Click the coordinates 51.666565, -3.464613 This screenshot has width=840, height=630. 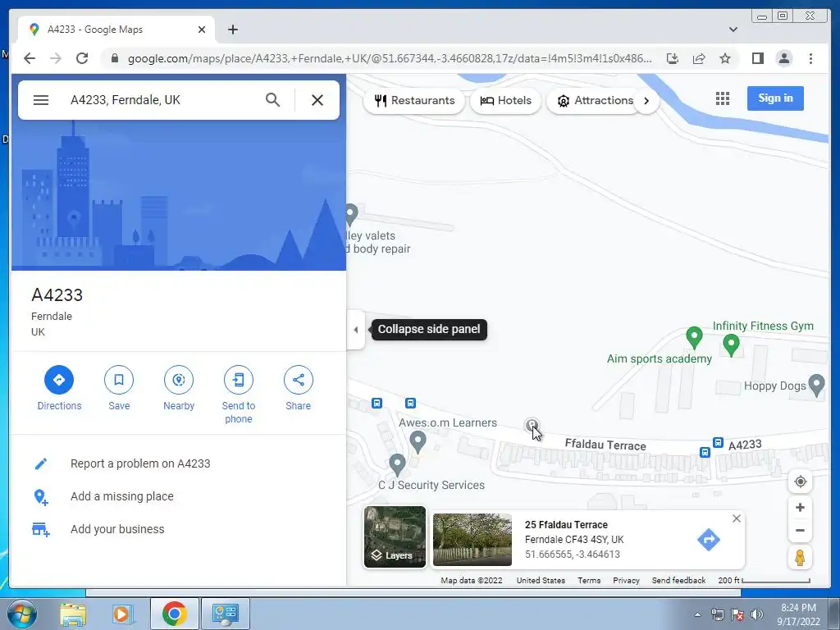pyautogui.click(x=572, y=555)
